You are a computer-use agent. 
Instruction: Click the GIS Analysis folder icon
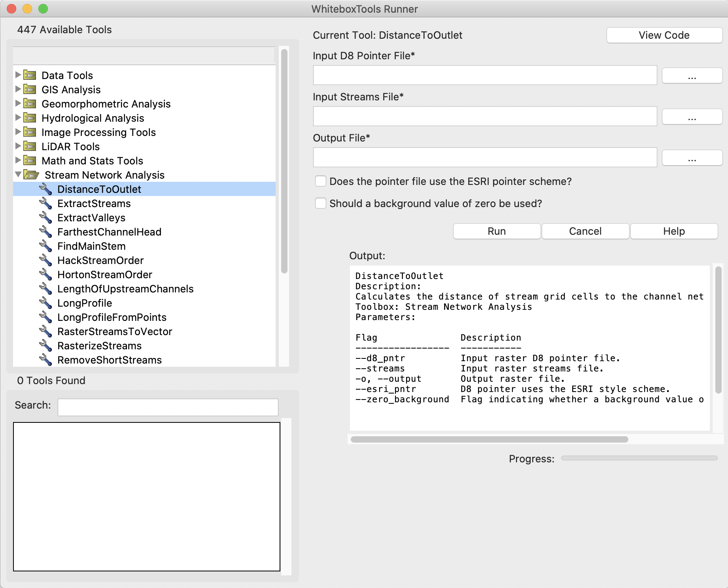tap(30, 89)
